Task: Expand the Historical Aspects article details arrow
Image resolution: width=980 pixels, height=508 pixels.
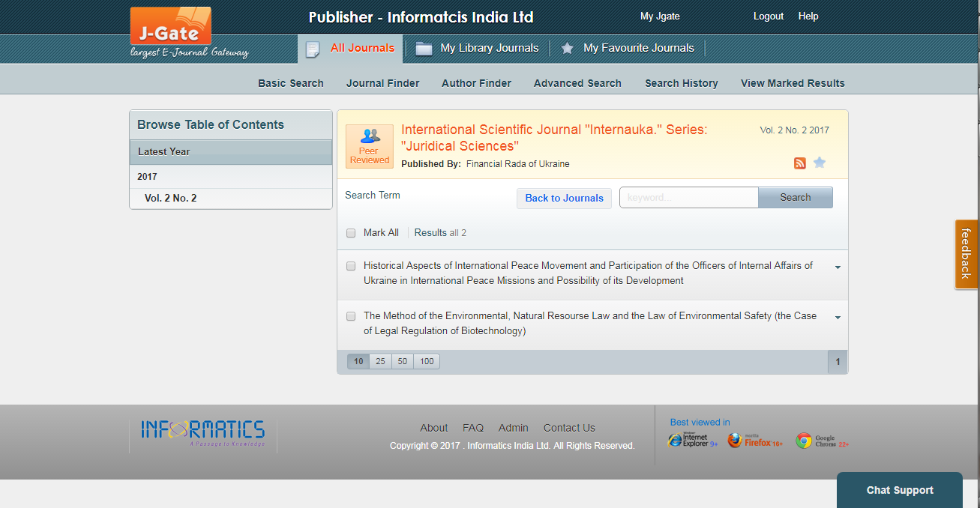Action: 838,267
